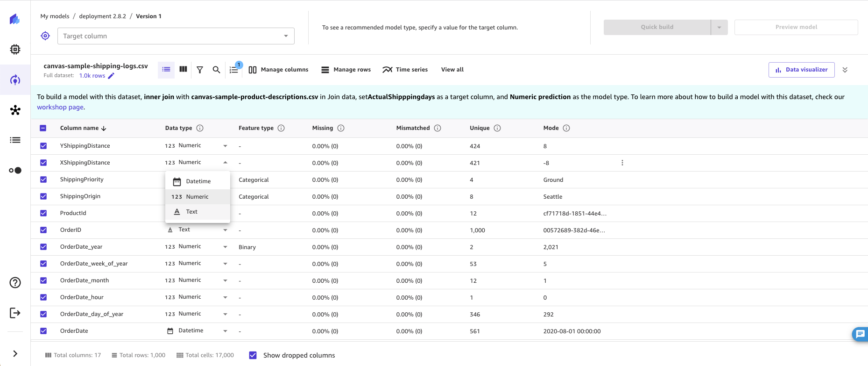
Task: Choose Text in the data type menu
Action: click(x=191, y=212)
